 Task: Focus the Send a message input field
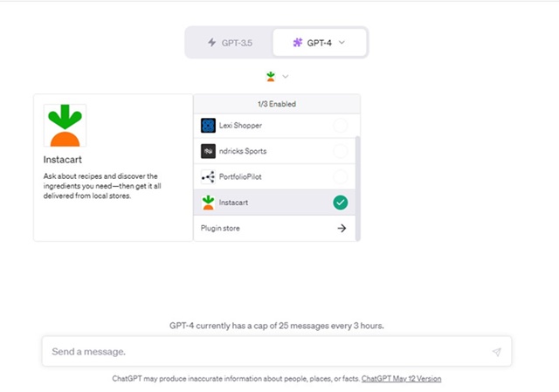[277, 352]
